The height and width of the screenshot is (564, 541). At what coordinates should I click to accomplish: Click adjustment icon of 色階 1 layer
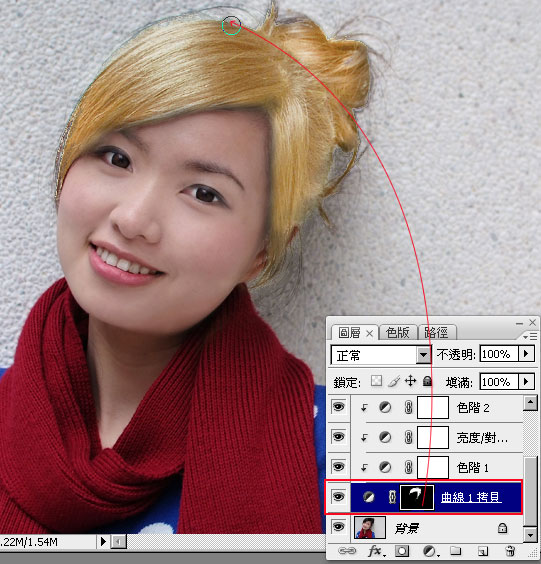(x=385, y=467)
